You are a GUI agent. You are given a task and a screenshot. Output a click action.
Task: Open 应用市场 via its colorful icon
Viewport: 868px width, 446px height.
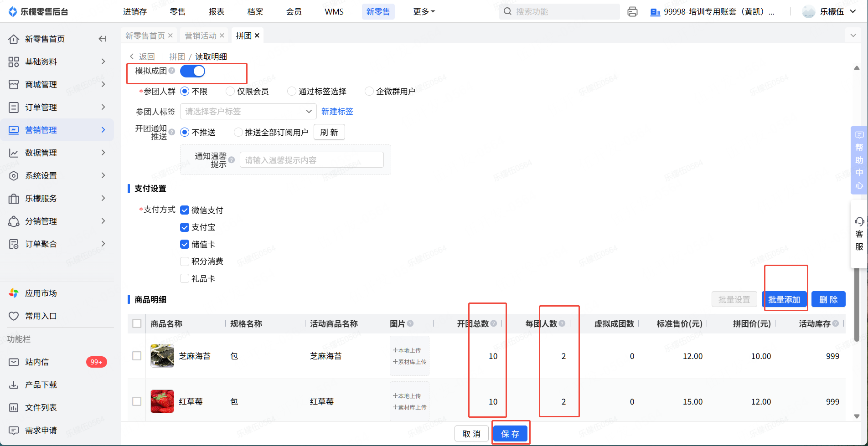[x=14, y=293]
